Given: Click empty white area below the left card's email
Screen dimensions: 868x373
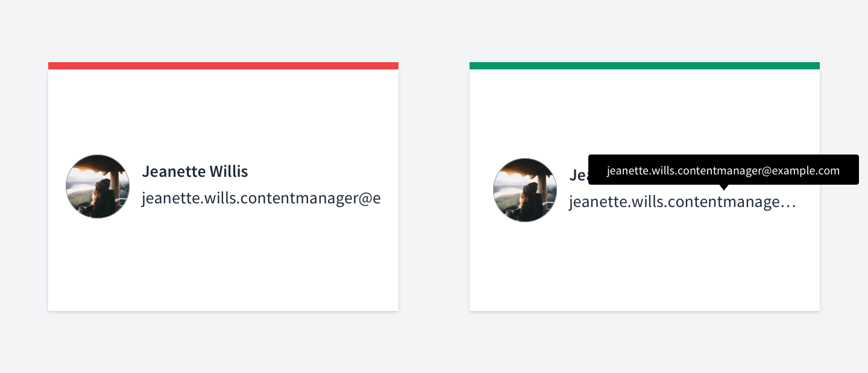Looking at the screenshot, I should point(223,260).
